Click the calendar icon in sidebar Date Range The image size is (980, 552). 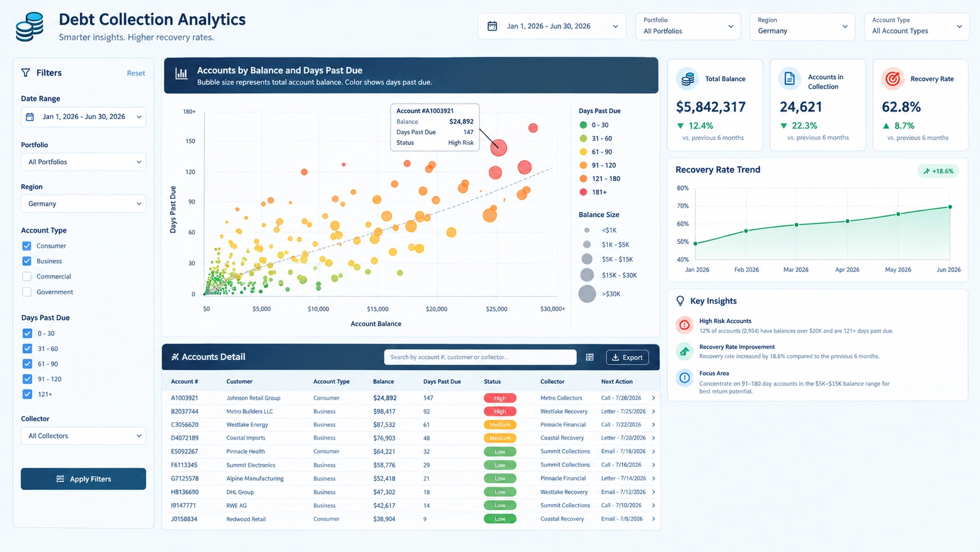[x=30, y=117]
